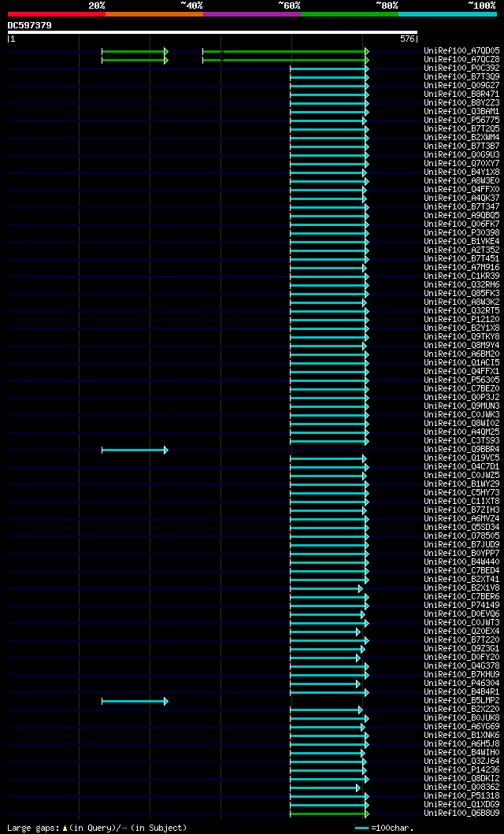This screenshot has width=504, height=834.
Task: Click hit label UniRef100_B7T220
Action: pyautogui.click(x=461, y=639)
